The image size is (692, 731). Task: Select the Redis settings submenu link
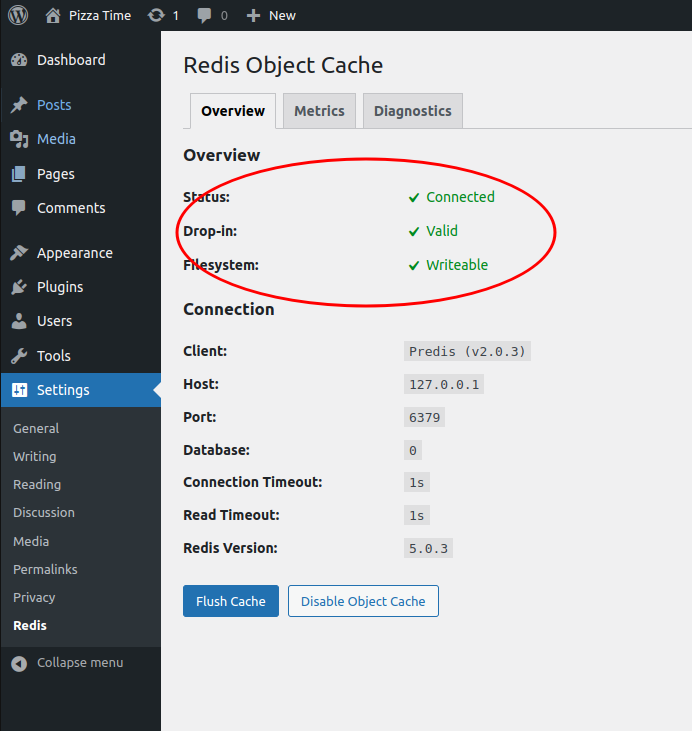click(x=30, y=625)
